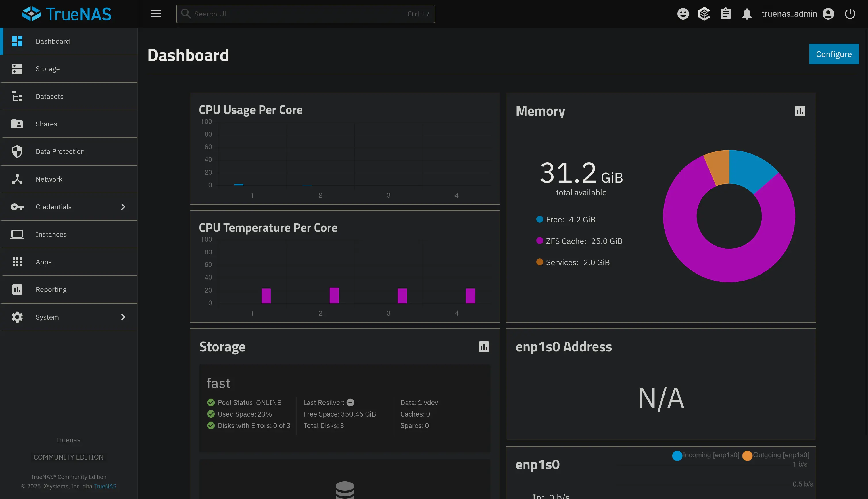This screenshot has width=868, height=499.
Task: Open the alerts bell icon
Action: (x=747, y=14)
